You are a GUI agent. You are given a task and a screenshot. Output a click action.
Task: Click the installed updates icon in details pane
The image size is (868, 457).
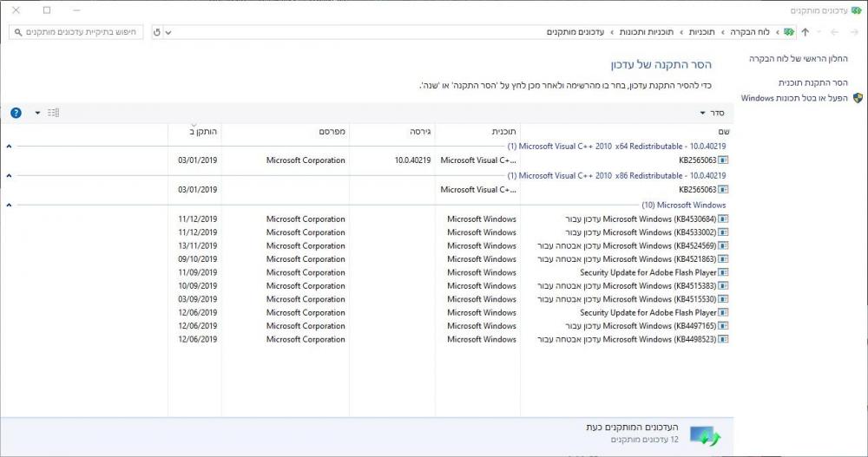click(705, 435)
